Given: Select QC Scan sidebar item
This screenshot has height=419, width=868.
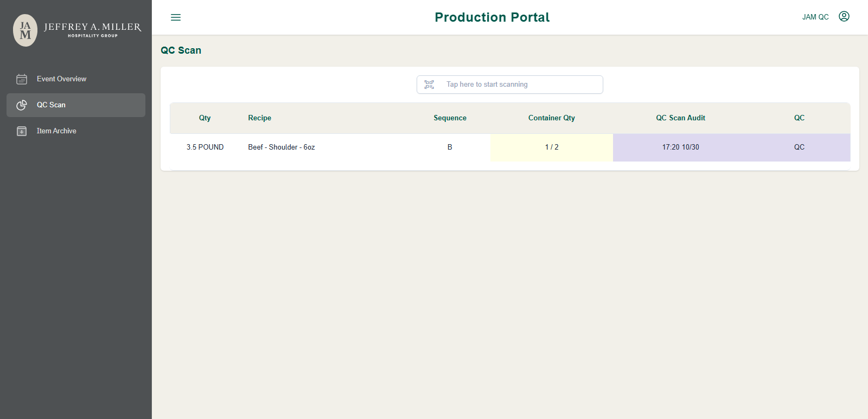Looking at the screenshot, I should (76, 105).
